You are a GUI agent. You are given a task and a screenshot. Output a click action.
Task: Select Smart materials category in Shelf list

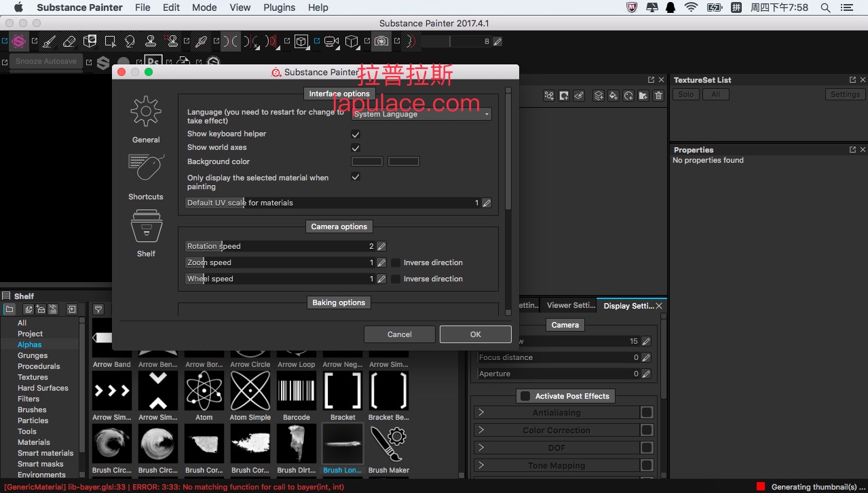tap(45, 453)
